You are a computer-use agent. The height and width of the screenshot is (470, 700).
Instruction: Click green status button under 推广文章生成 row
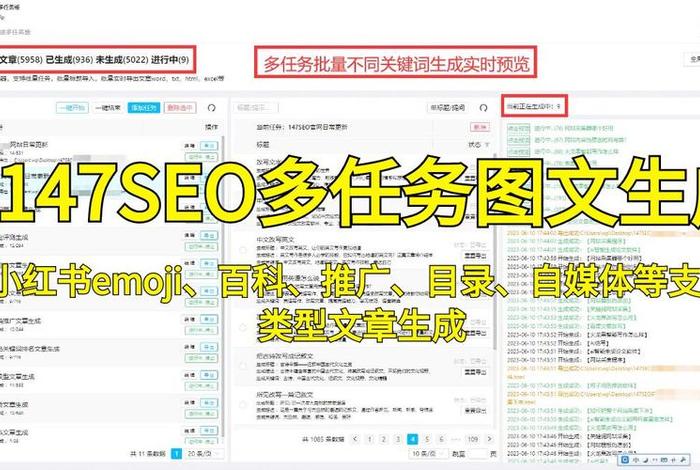201,330
